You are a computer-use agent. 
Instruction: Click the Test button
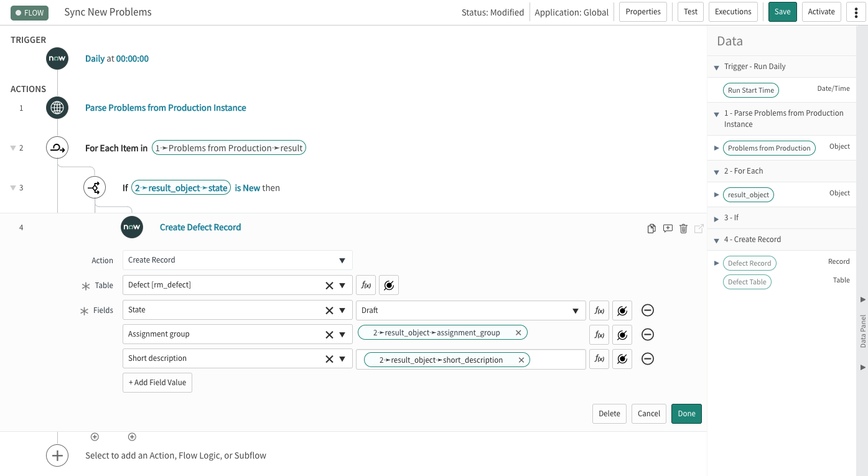pos(691,12)
